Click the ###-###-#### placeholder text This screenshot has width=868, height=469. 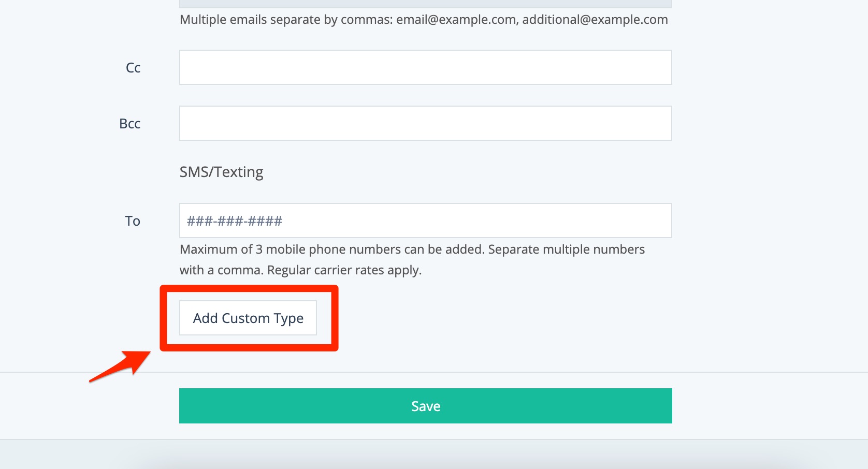click(x=235, y=221)
